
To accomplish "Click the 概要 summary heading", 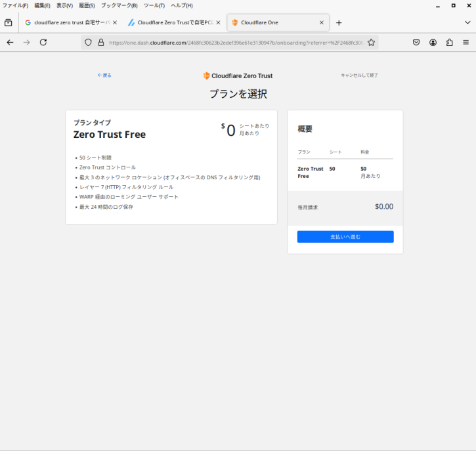I will [305, 129].
